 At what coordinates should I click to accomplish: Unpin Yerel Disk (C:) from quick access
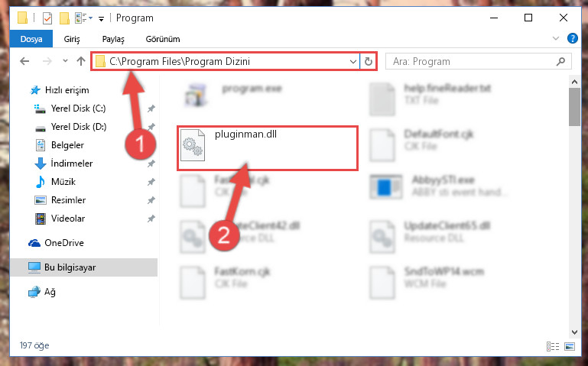[x=151, y=109]
